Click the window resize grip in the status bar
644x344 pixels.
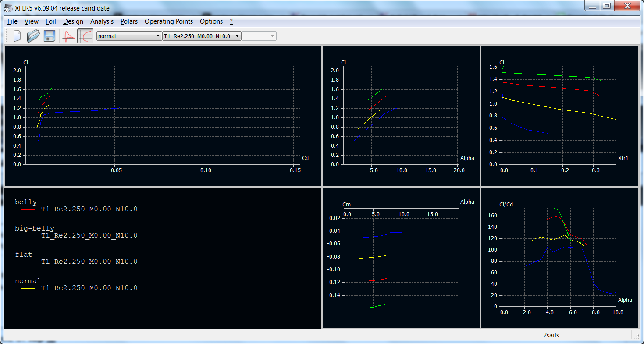[x=636, y=336]
